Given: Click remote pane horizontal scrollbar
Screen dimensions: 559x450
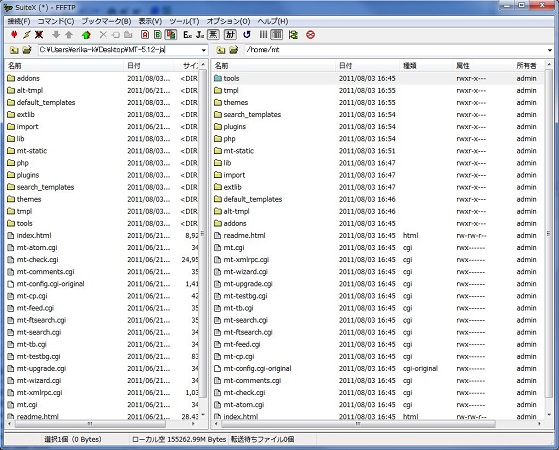Looking at the screenshot, I should point(358,424).
